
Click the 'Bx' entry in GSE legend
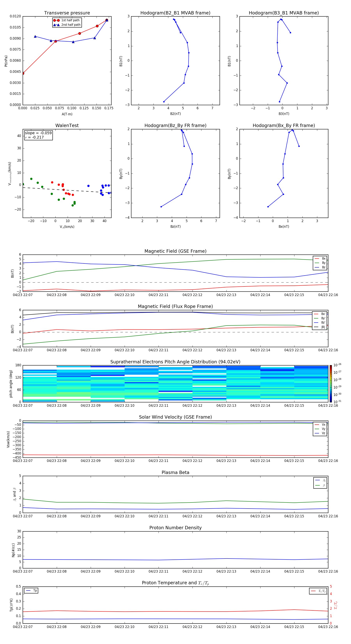(320, 259)
